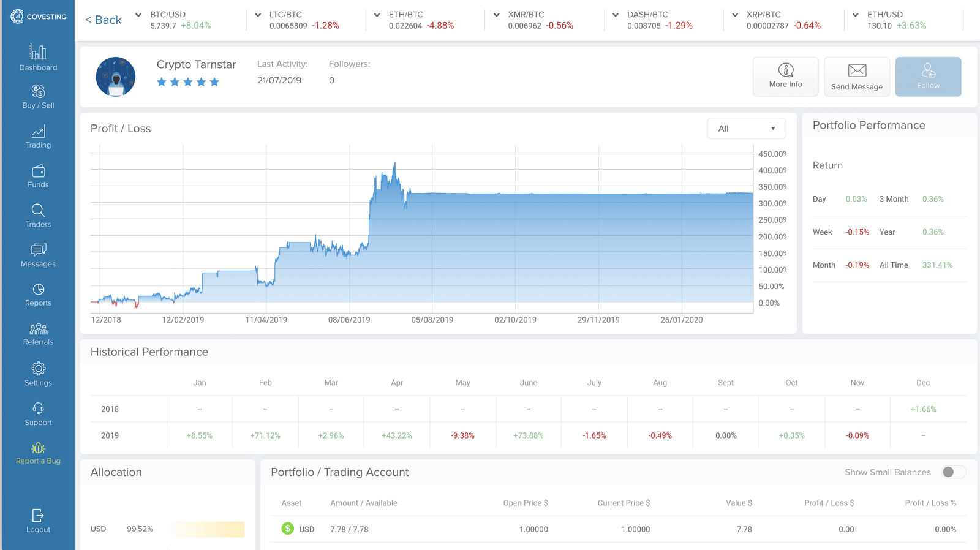This screenshot has width=980, height=550.
Task: Open the Profit / Loss period dropdown
Action: 746,129
